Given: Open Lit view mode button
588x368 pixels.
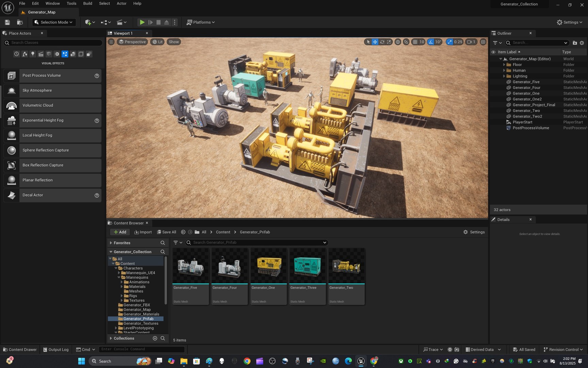Looking at the screenshot, I should pos(157,42).
